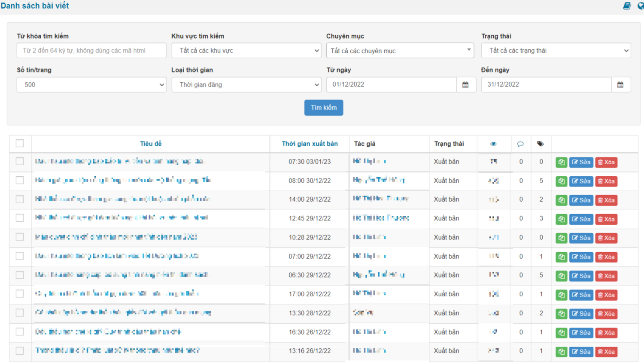
Task: Click the book icon at top right
Action: pyautogui.click(x=627, y=6)
